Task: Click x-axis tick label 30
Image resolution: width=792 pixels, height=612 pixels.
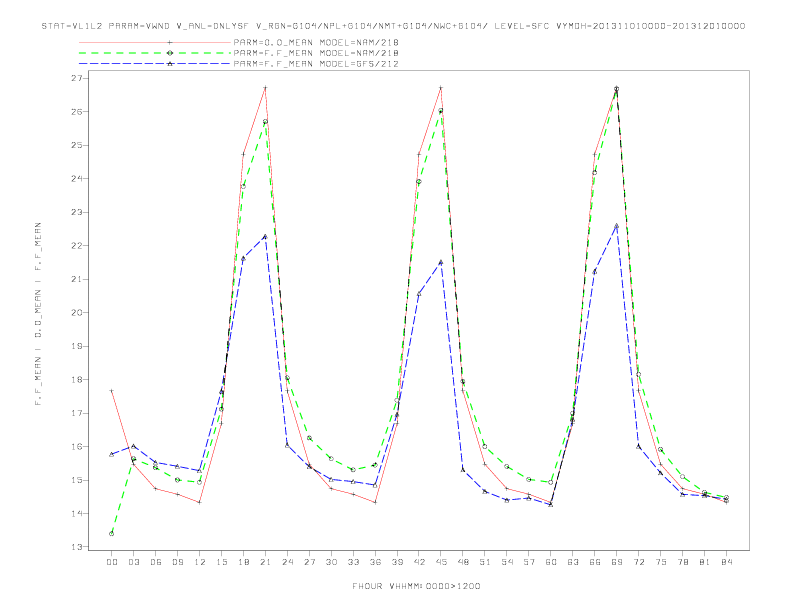Action: 331,562
